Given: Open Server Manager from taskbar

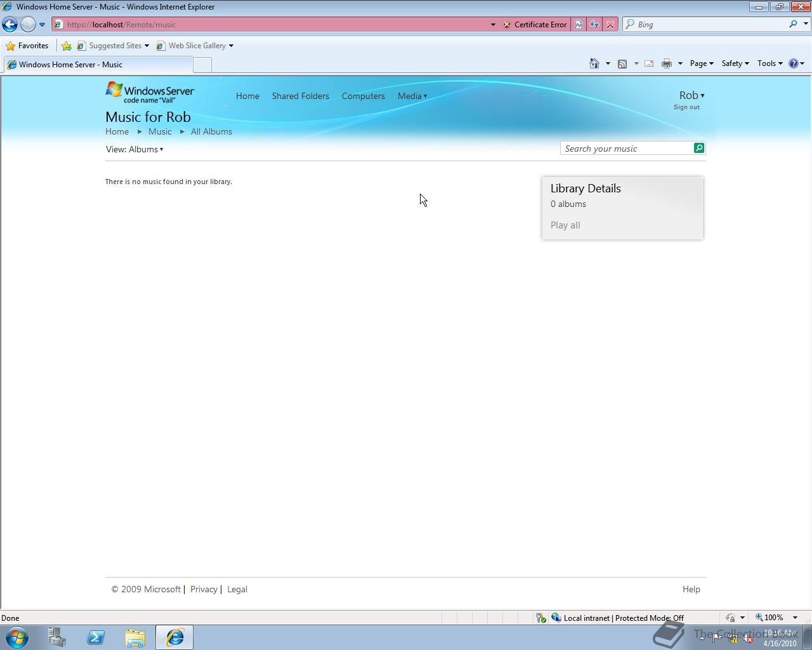Looking at the screenshot, I should tap(56, 637).
